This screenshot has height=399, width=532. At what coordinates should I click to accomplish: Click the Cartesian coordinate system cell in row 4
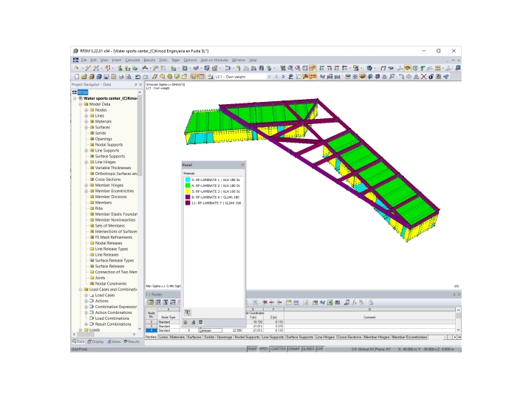(x=211, y=330)
